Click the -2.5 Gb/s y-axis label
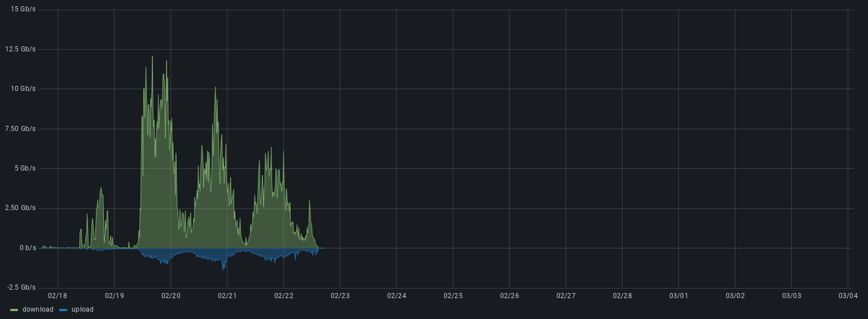 [x=21, y=287]
